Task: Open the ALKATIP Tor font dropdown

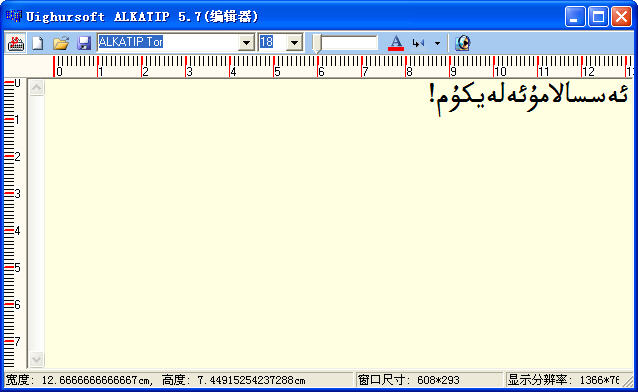Action: point(246,42)
